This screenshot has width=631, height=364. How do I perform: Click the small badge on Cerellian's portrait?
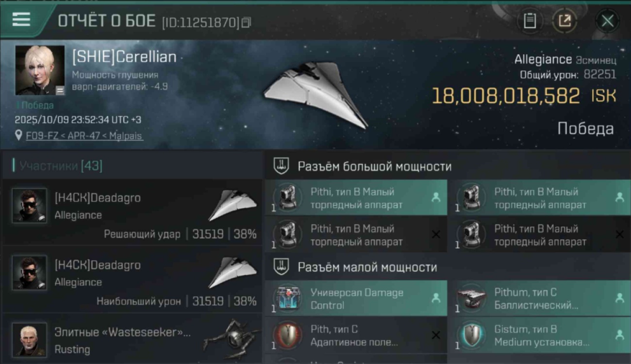click(x=60, y=90)
